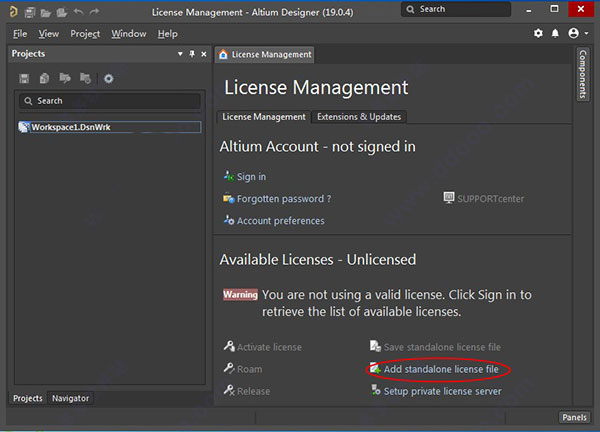Click the Projects panel save icon
The image size is (600, 432).
point(24,78)
